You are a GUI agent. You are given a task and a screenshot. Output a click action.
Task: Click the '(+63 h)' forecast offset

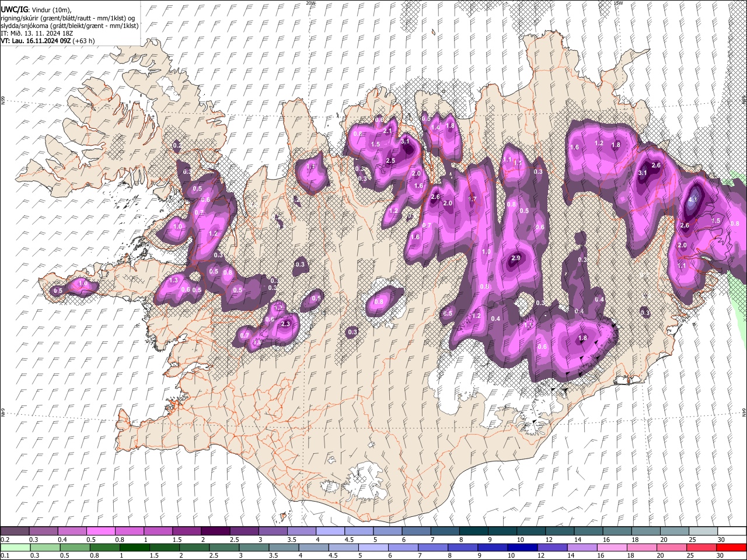pos(83,41)
